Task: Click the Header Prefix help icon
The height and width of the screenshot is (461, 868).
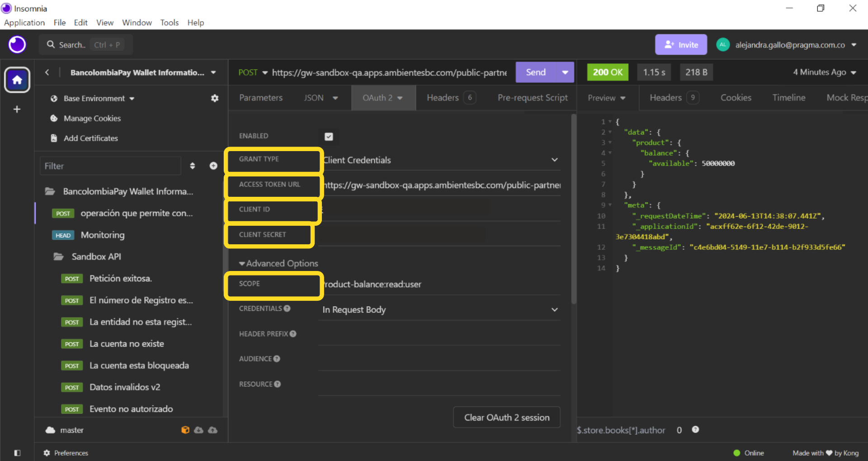Action: (x=293, y=334)
